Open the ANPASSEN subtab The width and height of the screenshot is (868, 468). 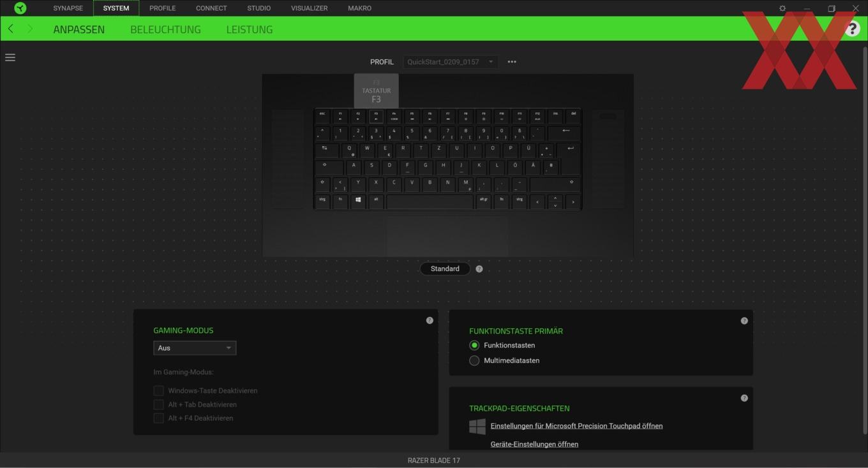click(79, 29)
